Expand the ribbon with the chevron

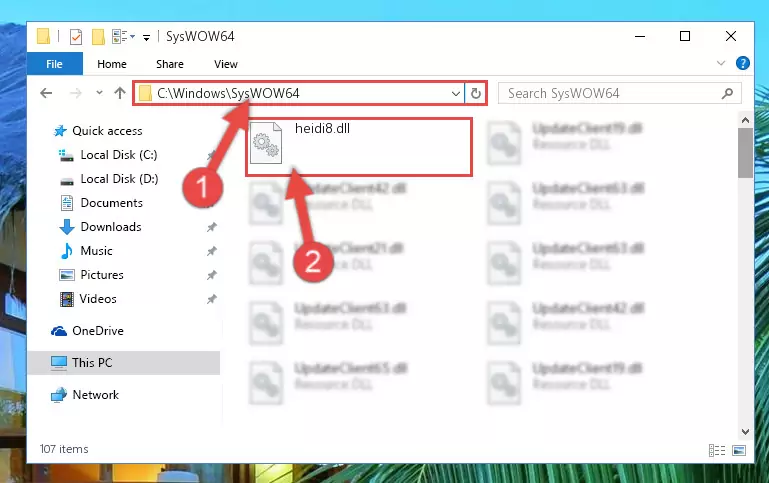click(721, 63)
